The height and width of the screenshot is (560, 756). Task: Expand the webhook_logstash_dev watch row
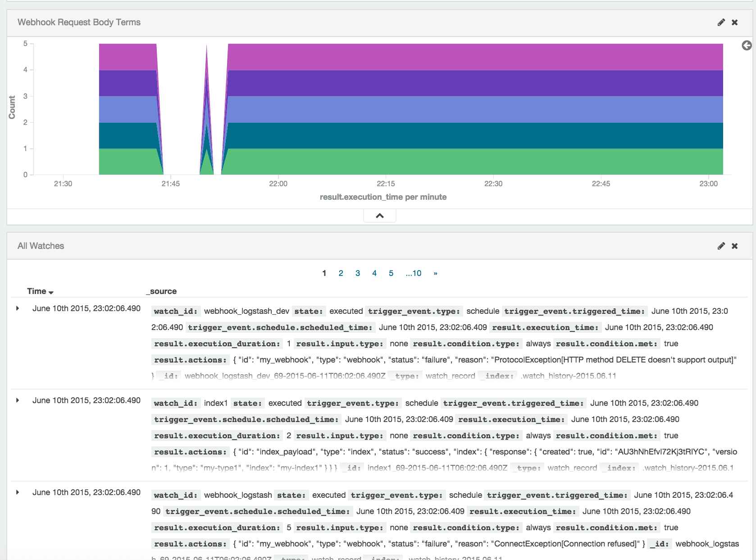18,308
